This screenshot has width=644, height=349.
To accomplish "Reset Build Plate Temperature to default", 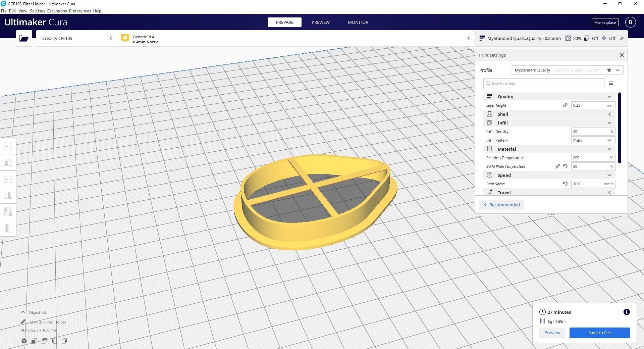I will (565, 166).
